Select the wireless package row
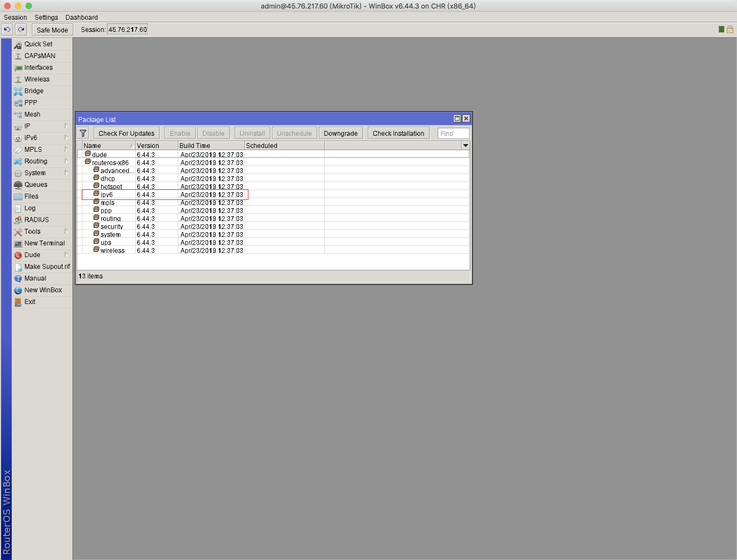This screenshot has width=737, height=560. coord(273,250)
